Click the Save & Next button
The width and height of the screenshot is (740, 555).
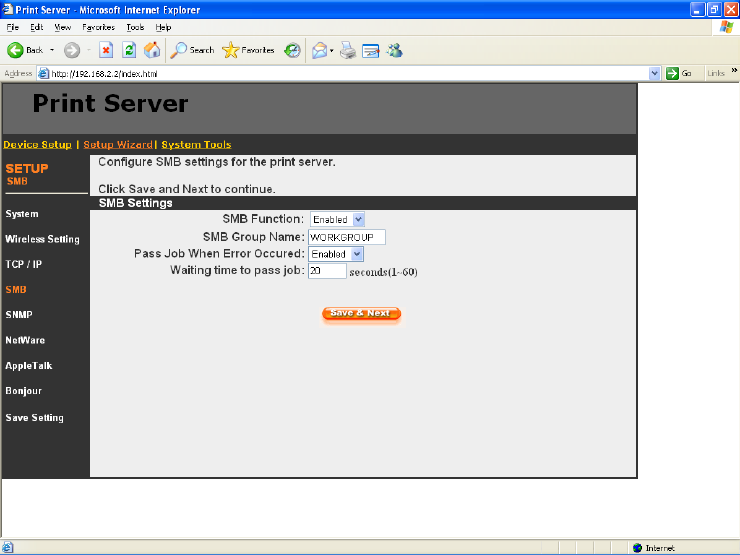pyautogui.click(x=362, y=313)
